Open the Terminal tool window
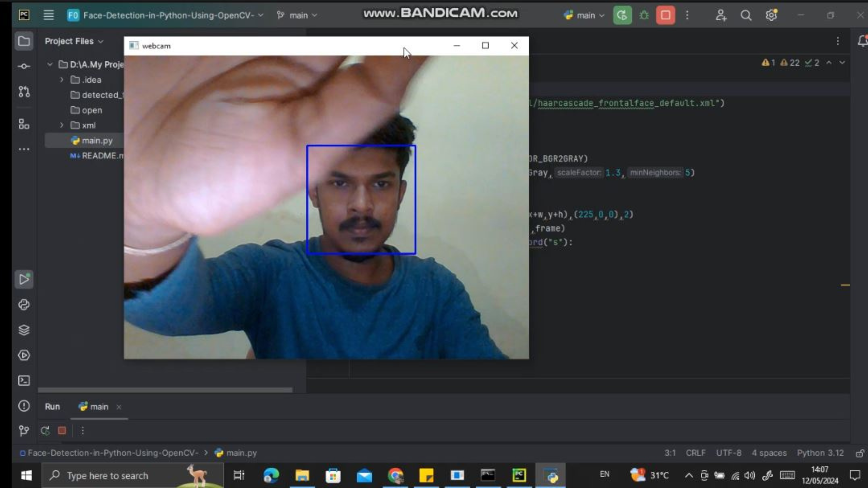The height and width of the screenshot is (488, 868). (23, 381)
